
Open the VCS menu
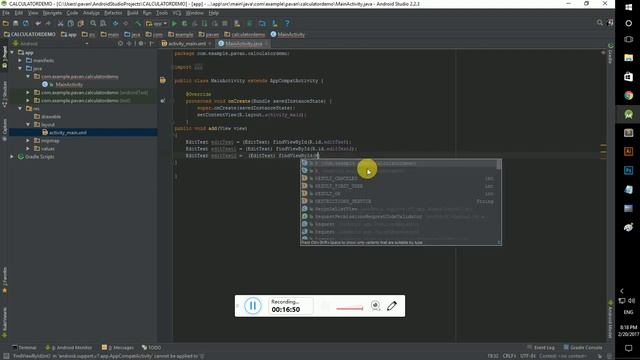tap(177, 13)
